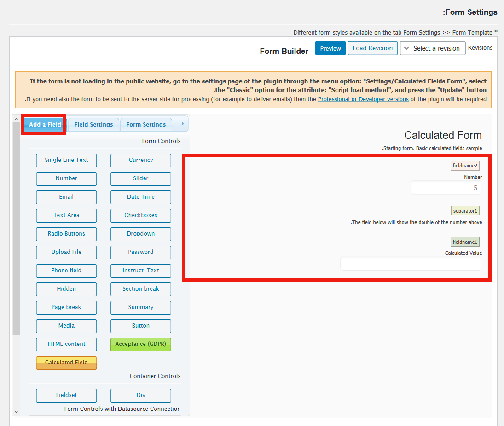
Task: Add an Upload File field
Action: coord(66,252)
